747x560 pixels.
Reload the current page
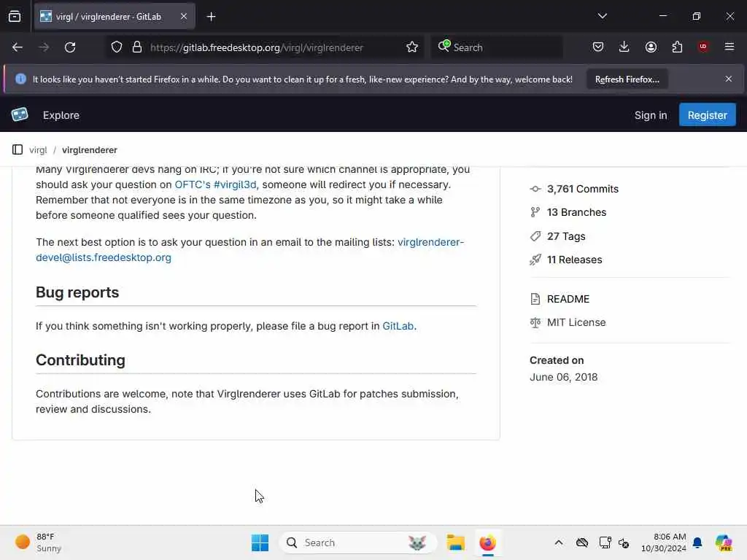[70, 47]
